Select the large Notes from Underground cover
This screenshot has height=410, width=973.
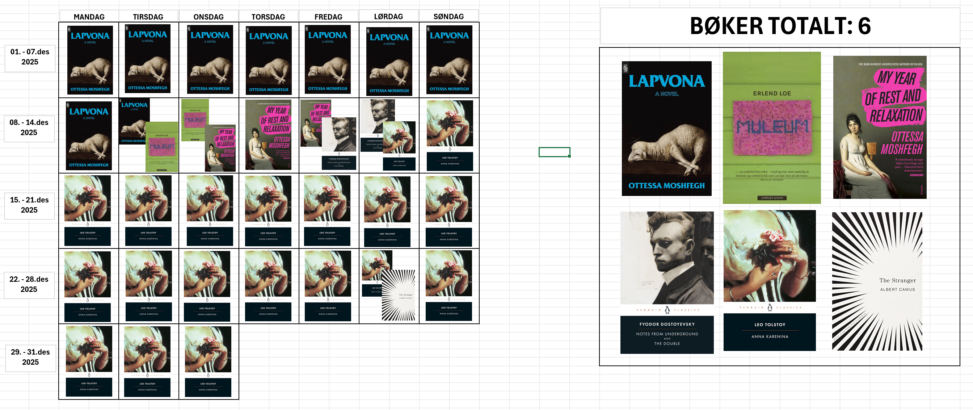click(x=666, y=281)
